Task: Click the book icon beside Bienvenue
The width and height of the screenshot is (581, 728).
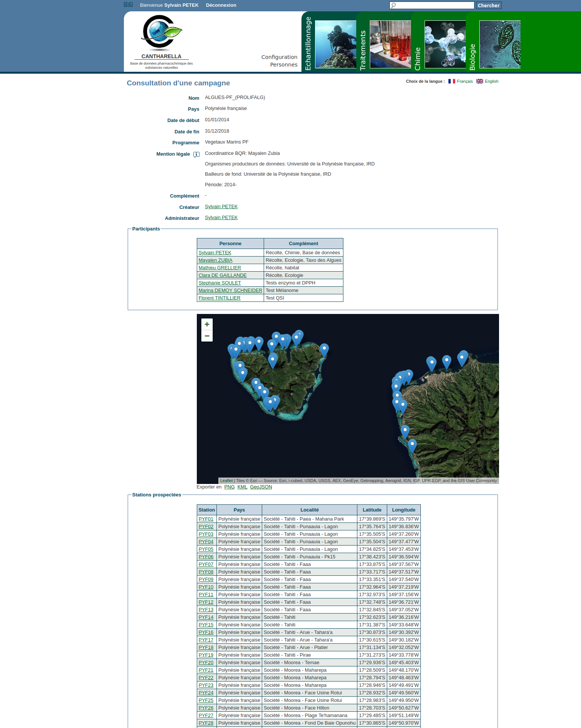Action: [128, 5]
